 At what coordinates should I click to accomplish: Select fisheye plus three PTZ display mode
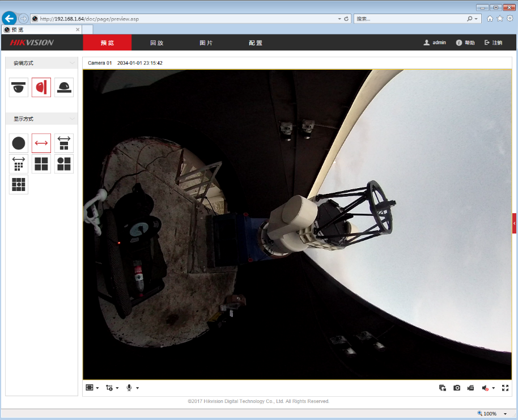click(x=64, y=164)
